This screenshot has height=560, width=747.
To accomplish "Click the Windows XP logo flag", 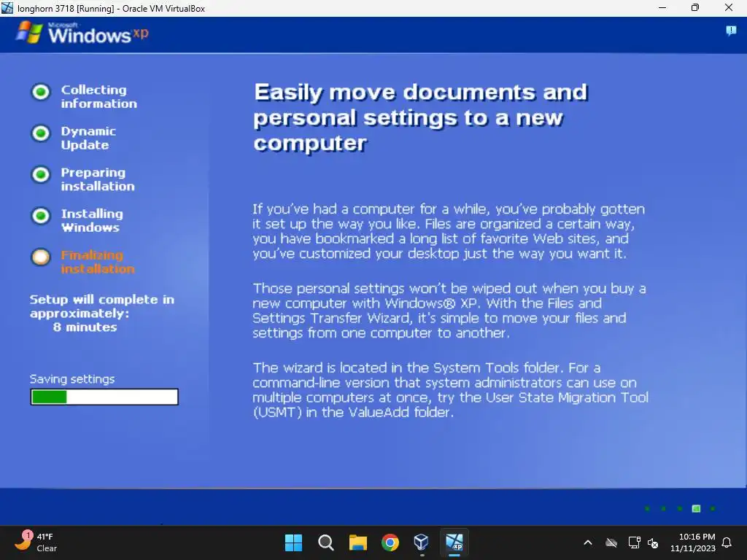I will tap(29, 32).
